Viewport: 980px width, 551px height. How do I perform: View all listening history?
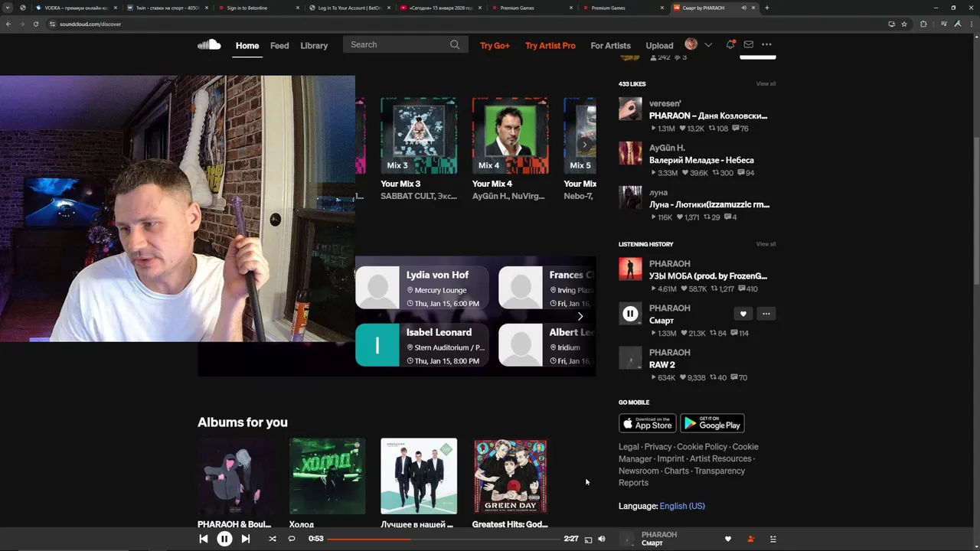point(766,244)
